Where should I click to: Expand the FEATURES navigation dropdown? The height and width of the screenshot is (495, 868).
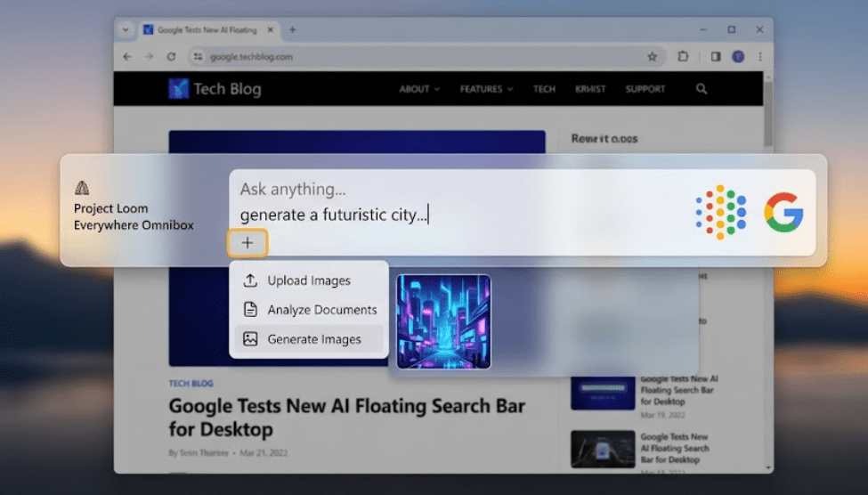tap(486, 89)
